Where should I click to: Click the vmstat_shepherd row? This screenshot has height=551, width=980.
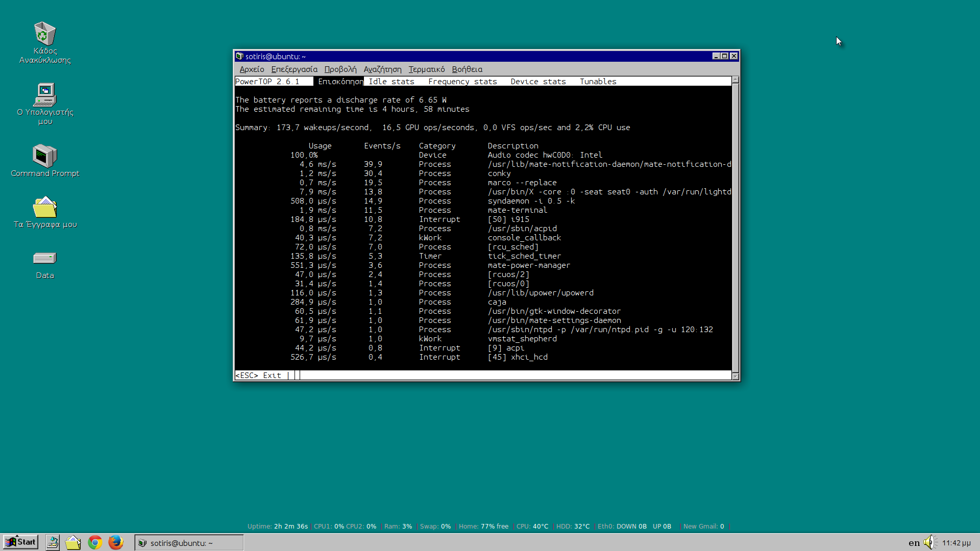[483, 339]
